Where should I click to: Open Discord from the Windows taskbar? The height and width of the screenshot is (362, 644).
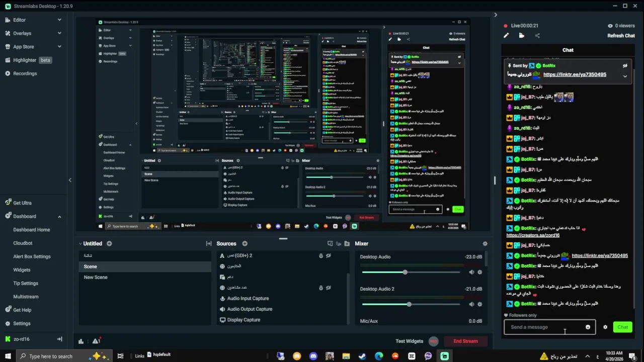coord(313,356)
